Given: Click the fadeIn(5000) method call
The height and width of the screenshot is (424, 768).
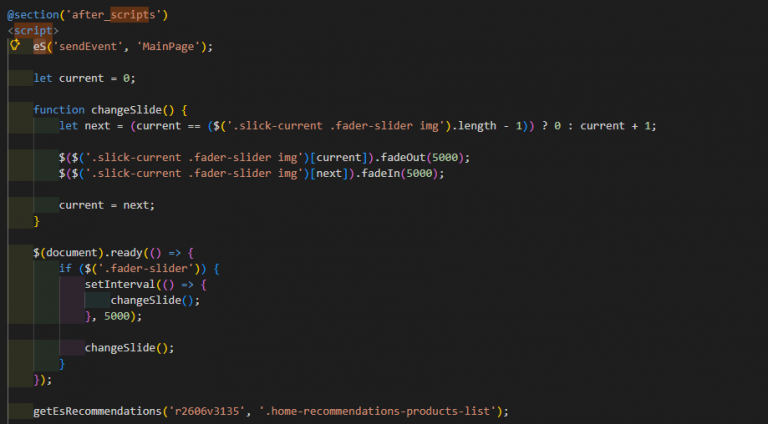Looking at the screenshot, I should [399, 173].
